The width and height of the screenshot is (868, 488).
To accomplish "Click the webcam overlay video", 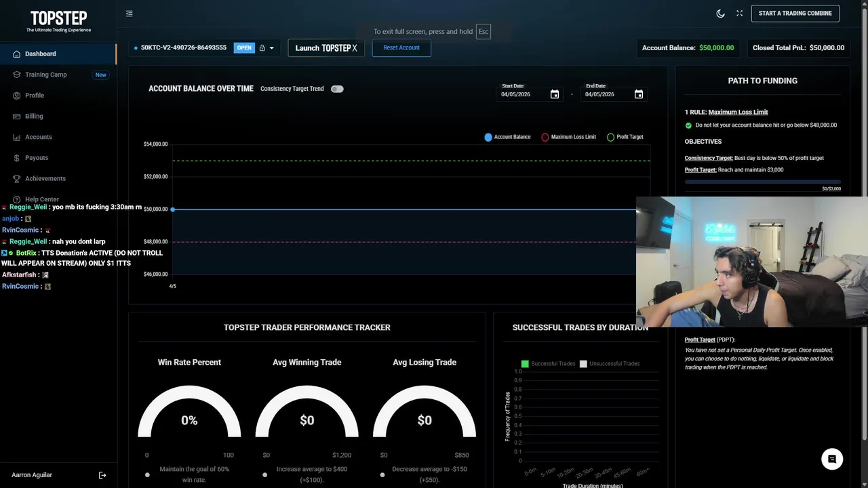I will [752, 262].
